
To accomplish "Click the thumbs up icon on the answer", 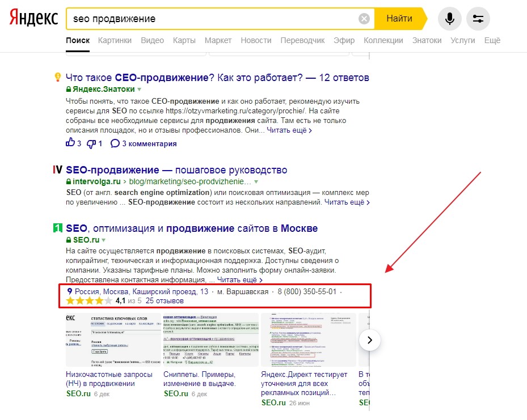I will [70, 143].
